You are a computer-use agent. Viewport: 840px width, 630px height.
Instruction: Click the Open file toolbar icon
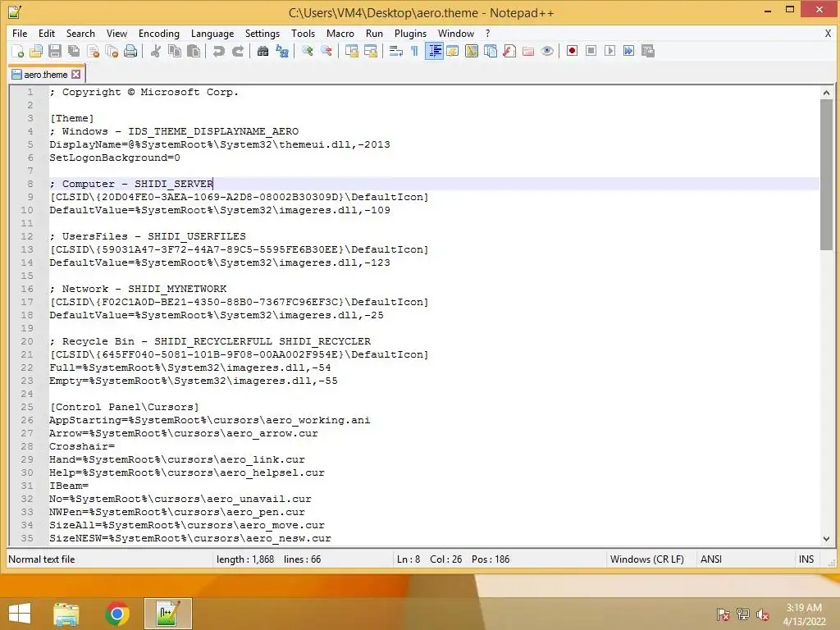pyautogui.click(x=36, y=51)
